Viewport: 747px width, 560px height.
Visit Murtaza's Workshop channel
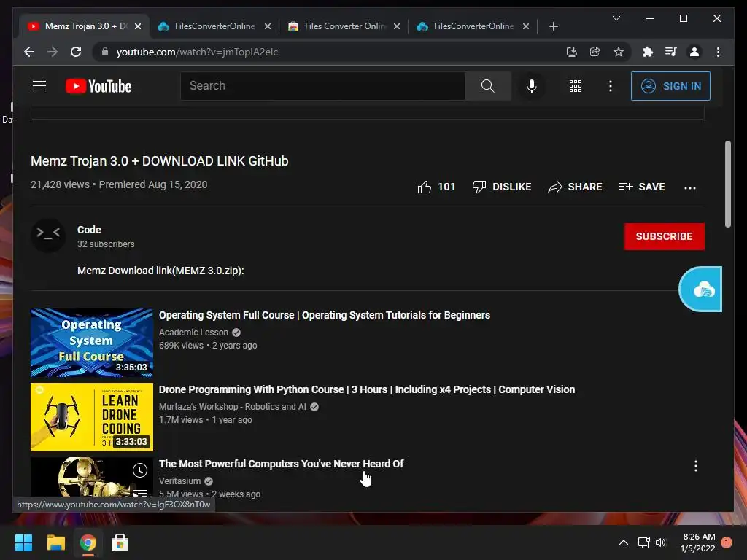(x=233, y=407)
